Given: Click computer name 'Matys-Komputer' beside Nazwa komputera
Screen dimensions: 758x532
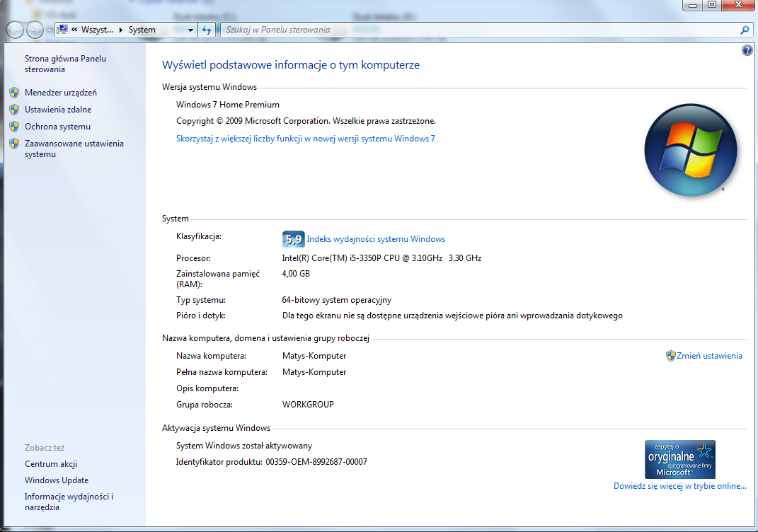Looking at the screenshot, I should pos(314,356).
